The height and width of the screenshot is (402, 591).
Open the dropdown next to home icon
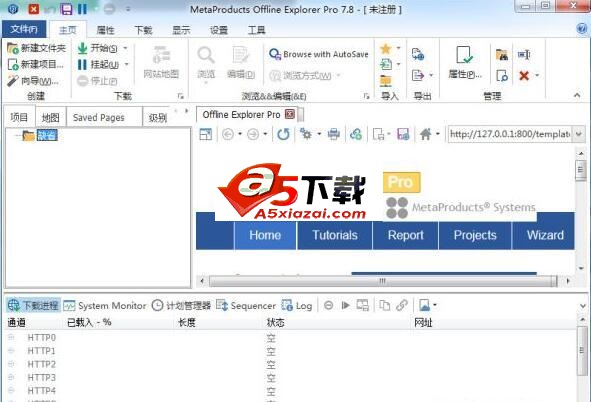pyautogui.click(x=438, y=134)
